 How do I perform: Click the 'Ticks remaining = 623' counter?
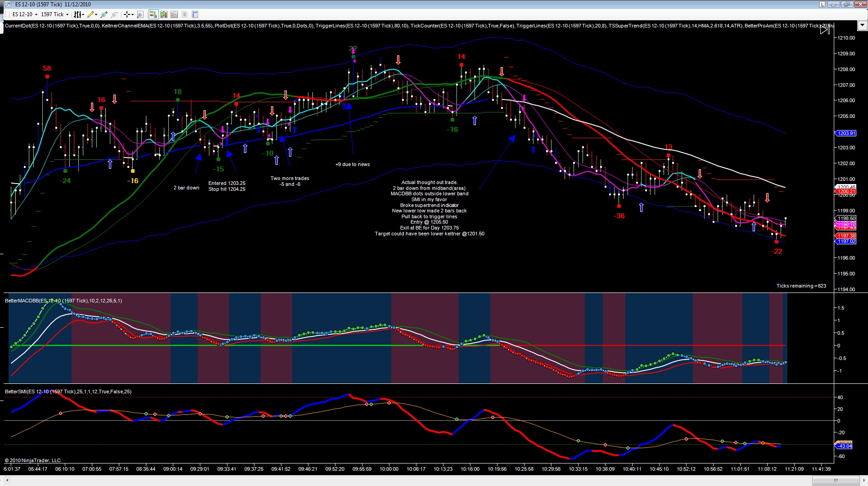click(801, 286)
